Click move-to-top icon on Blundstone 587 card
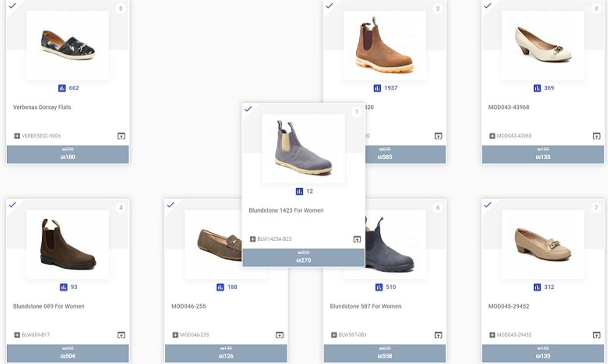Viewport: 608px width, 364px height. point(438,335)
